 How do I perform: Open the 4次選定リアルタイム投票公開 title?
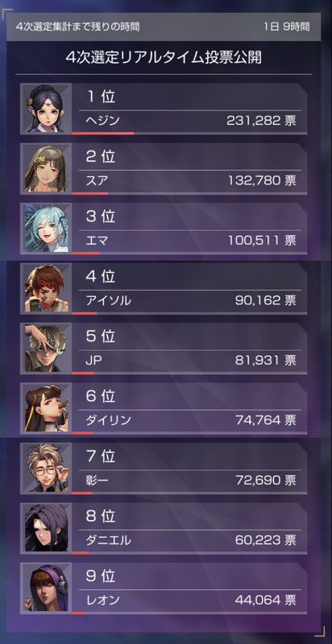coord(164,58)
